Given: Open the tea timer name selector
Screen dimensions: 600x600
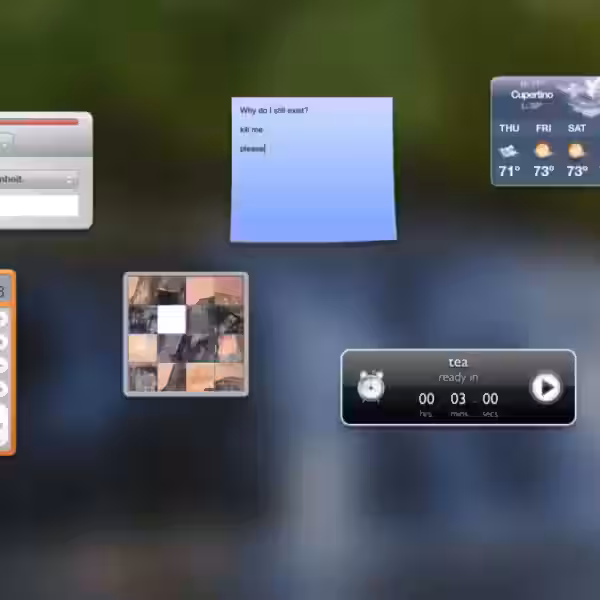Looking at the screenshot, I should (x=458, y=362).
